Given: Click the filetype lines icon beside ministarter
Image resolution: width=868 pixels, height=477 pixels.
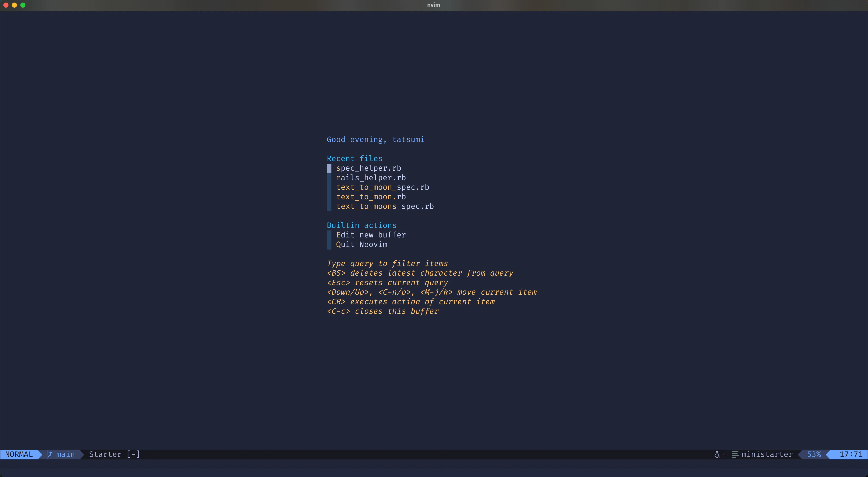Looking at the screenshot, I should click(735, 454).
